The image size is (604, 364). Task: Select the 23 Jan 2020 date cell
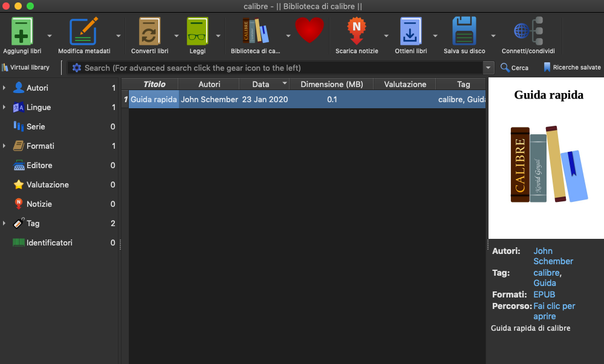point(265,99)
